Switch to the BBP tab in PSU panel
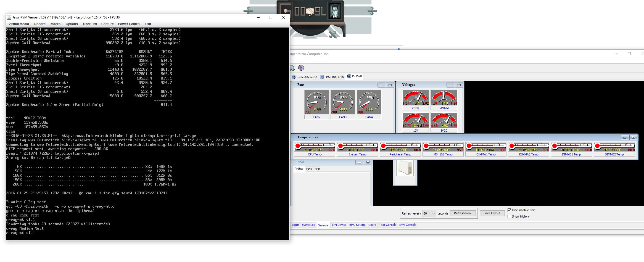The width and height of the screenshot is (644, 262). 317,169
